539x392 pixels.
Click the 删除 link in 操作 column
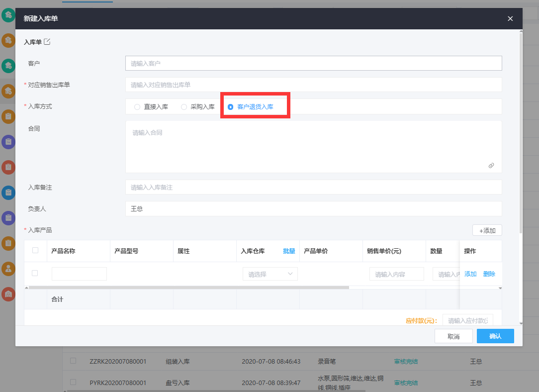(489, 274)
